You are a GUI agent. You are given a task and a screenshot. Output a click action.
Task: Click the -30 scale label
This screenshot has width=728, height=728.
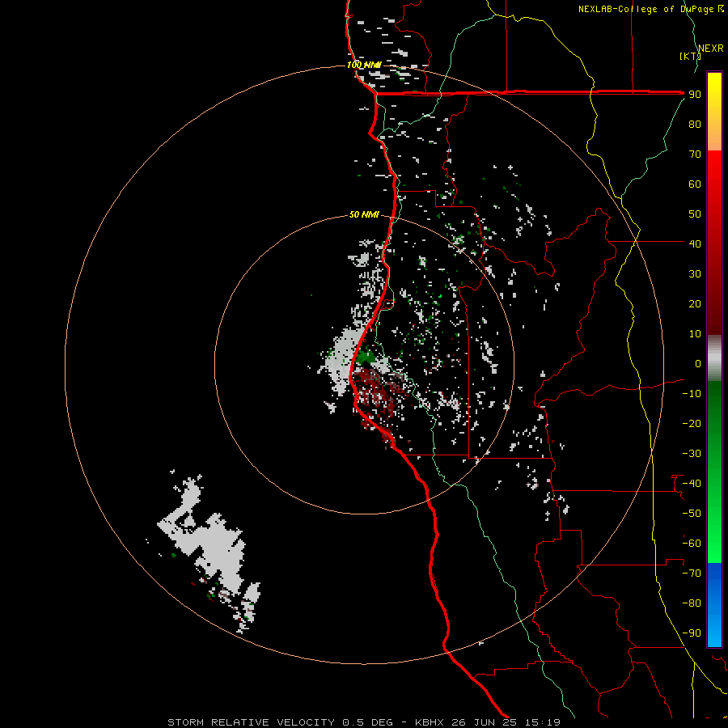(692, 454)
